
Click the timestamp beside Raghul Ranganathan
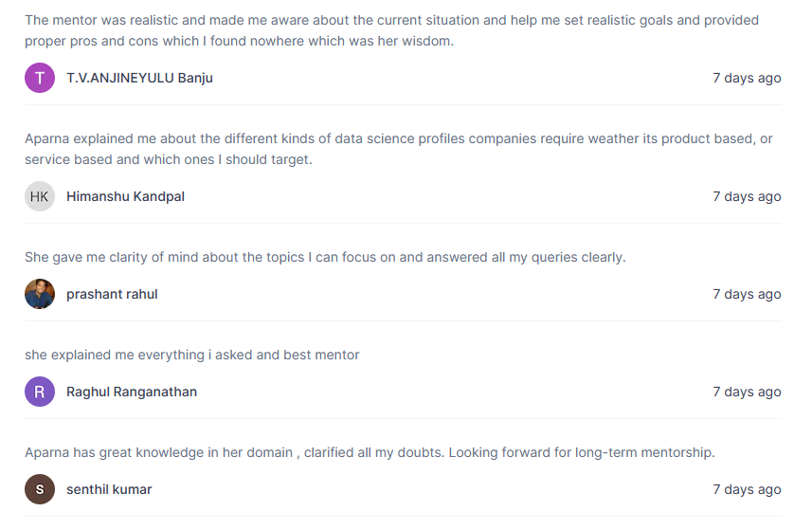747,393
